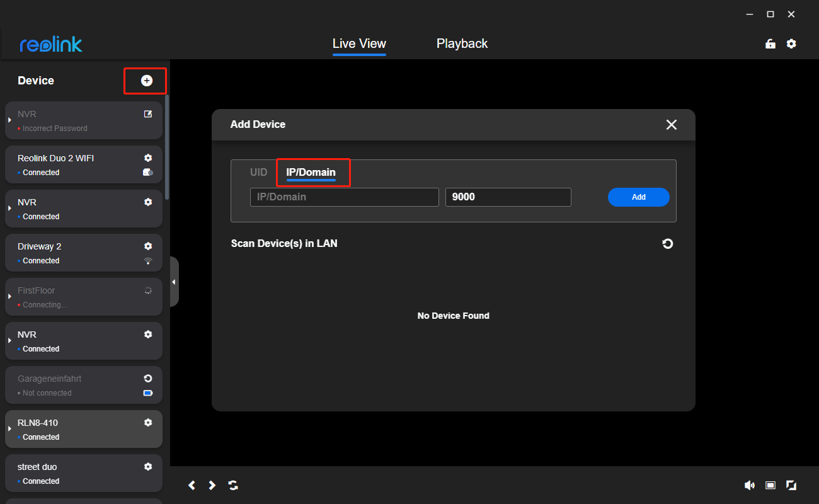Viewport: 819px width, 504px height.
Task: Open settings gear for Reolink Duo 2 WIFI
Action: click(x=148, y=158)
